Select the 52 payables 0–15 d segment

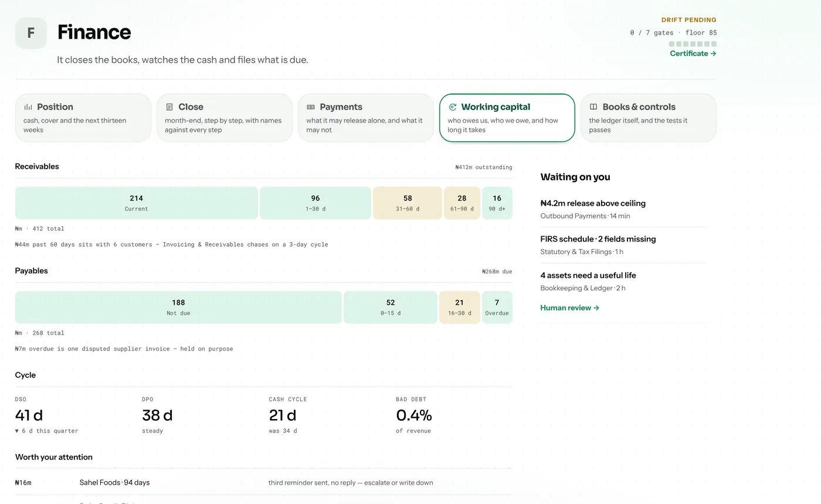point(391,308)
